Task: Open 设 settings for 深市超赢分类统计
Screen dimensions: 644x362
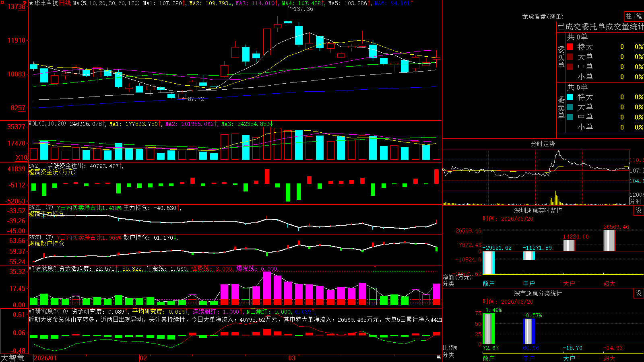Action: [638, 293]
